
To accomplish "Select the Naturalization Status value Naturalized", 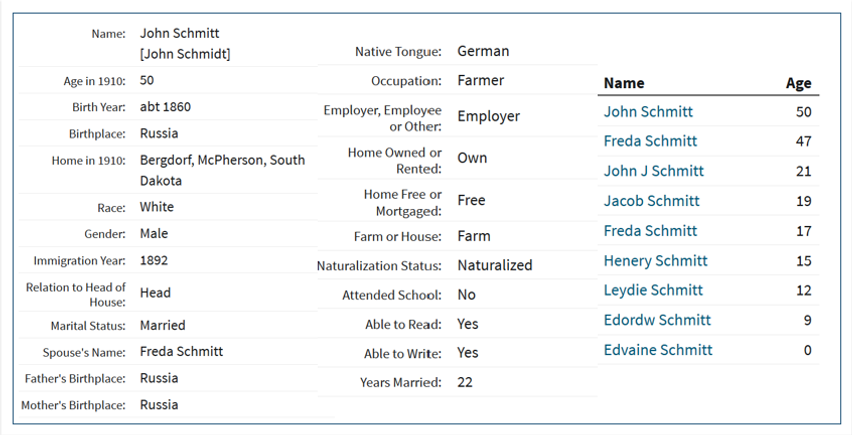I will pyautogui.click(x=494, y=265).
